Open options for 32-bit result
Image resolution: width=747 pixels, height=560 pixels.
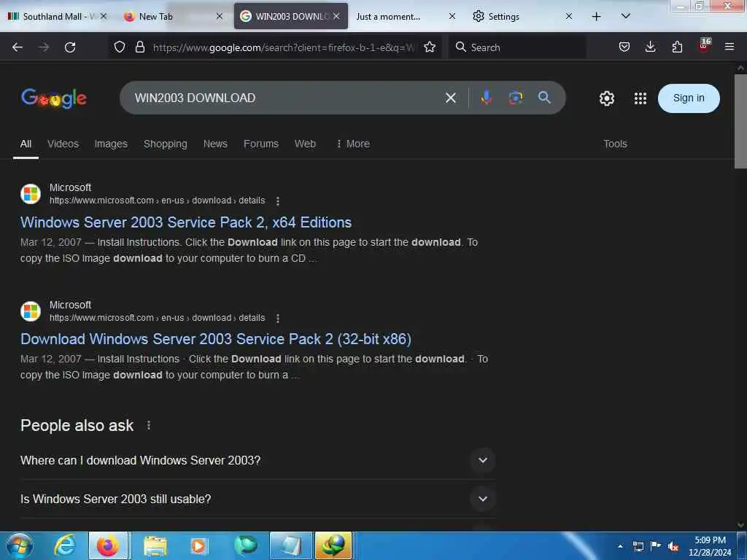pos(278,318)
